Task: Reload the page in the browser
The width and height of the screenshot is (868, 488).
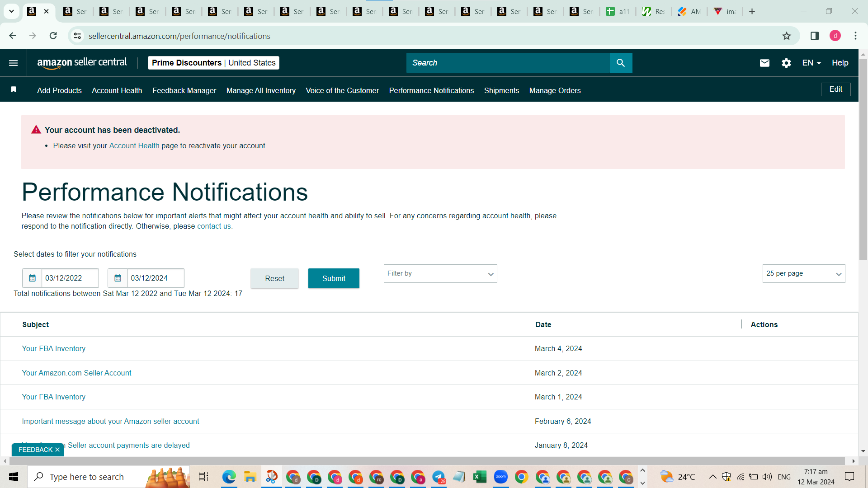Action: click(53, 36)
